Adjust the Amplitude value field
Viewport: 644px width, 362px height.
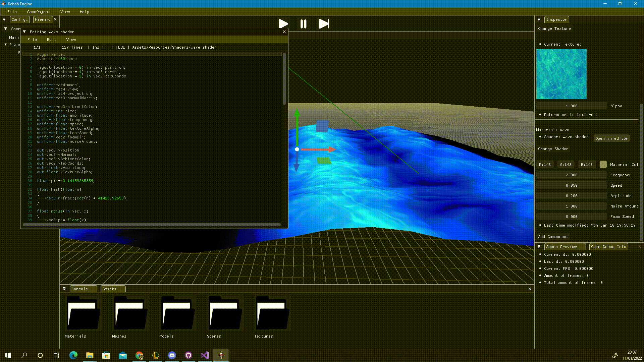point(572,196)
